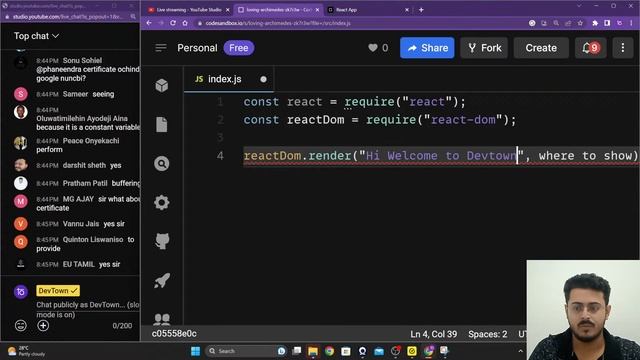This screenshot has width=640, height=360.
Task: Go to browser home page
Action: pos(185,23)
